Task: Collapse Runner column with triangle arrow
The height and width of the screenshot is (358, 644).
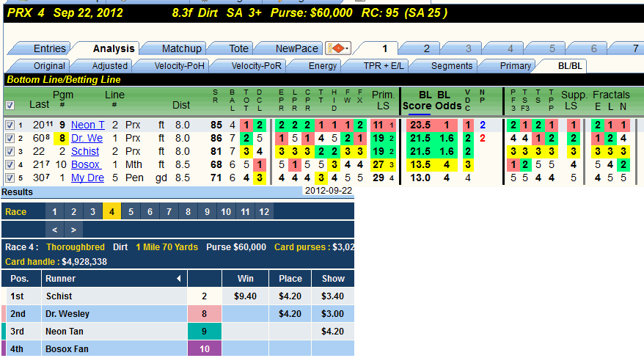Action: pos(179,278)
